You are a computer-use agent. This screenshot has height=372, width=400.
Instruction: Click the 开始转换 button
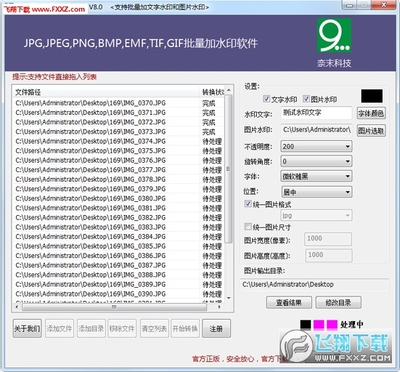pos(185,329)
